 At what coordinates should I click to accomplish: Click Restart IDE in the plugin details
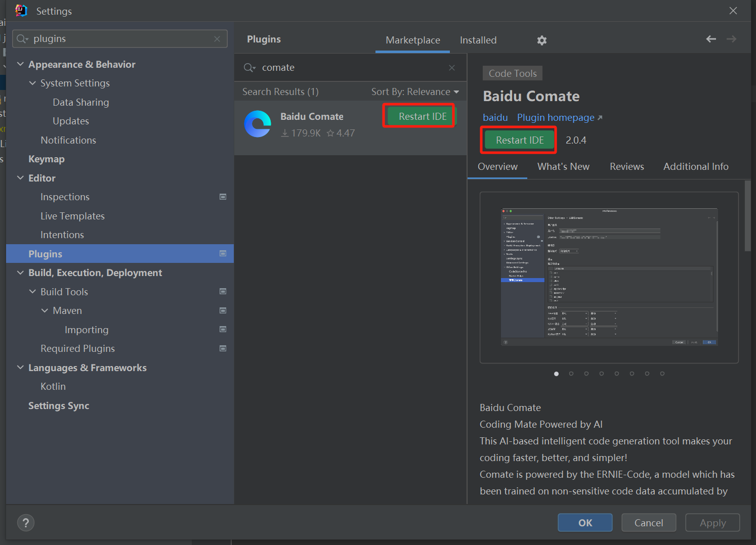[520, 140]
